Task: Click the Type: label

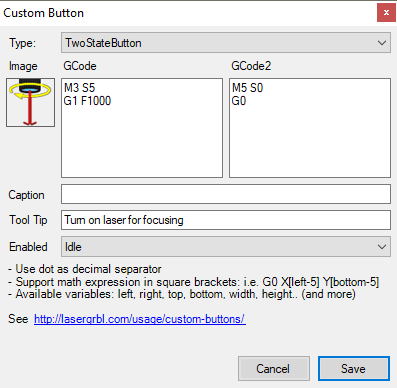Action: (x=22, y=43)
